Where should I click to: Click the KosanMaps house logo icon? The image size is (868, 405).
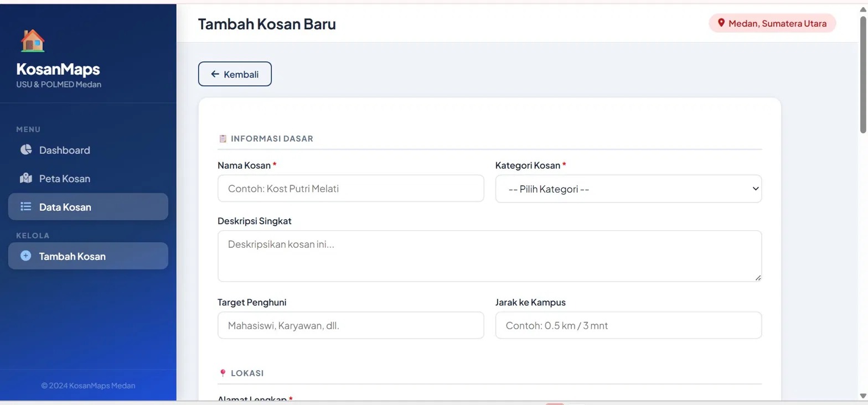[x=33, y=40]
